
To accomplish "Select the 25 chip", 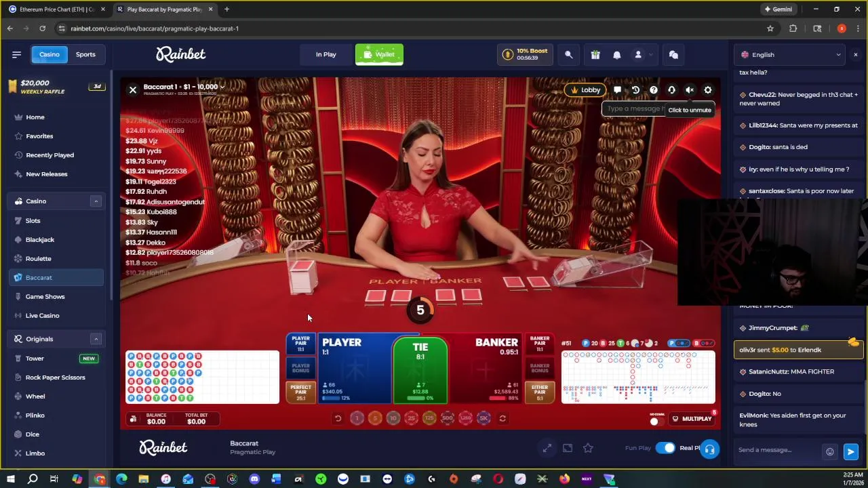I will point(411,418).
